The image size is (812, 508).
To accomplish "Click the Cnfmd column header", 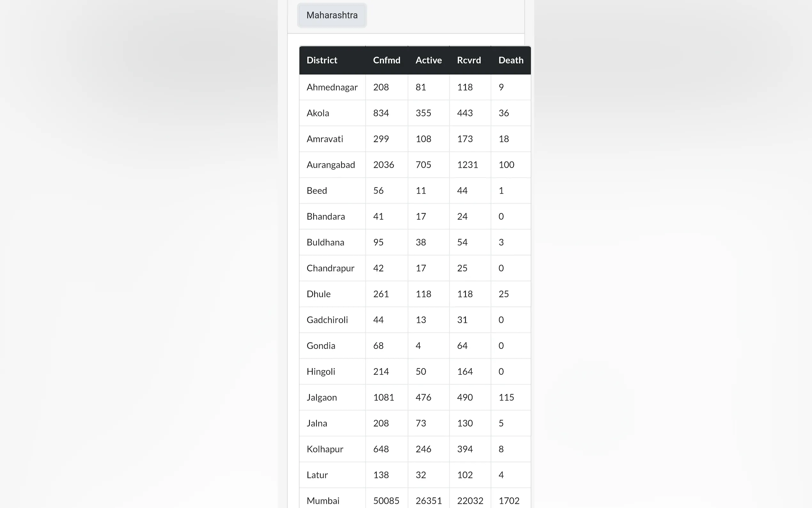I will click(386, 60).
